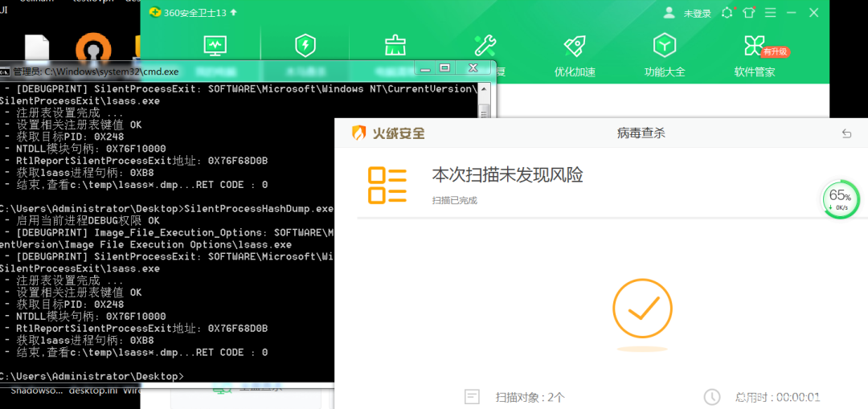The height and width of the screenshot is (409, 868).
Task: Close the 360安全卫士 window
Action: [813, 12]
